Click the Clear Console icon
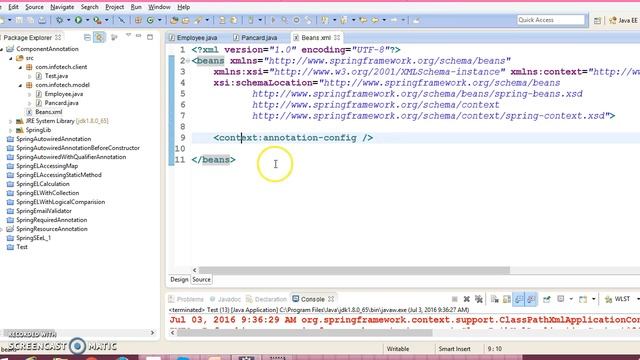Image resolution: width=640 pixels, height=360 pixels. pyautogui.click(x=495, y=299)
